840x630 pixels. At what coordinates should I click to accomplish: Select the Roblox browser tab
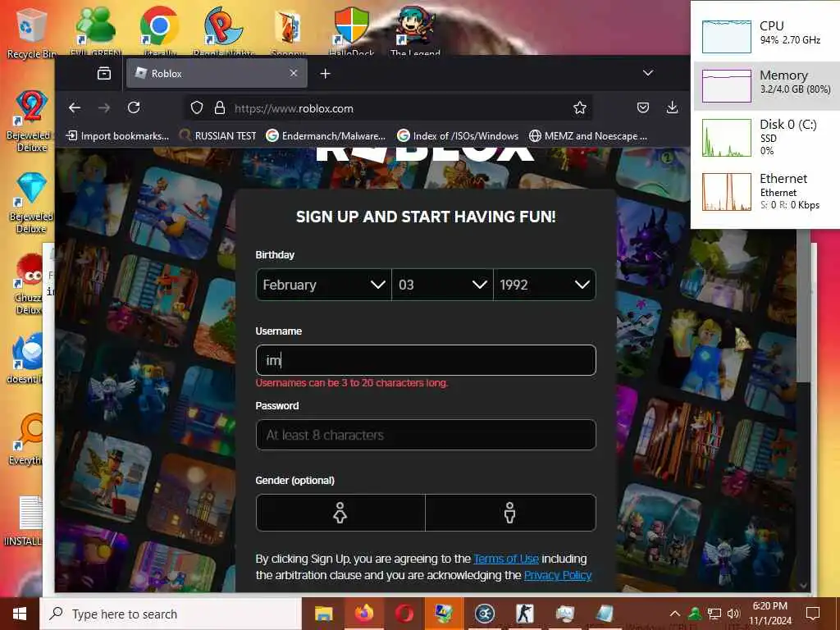coord(217,73)
